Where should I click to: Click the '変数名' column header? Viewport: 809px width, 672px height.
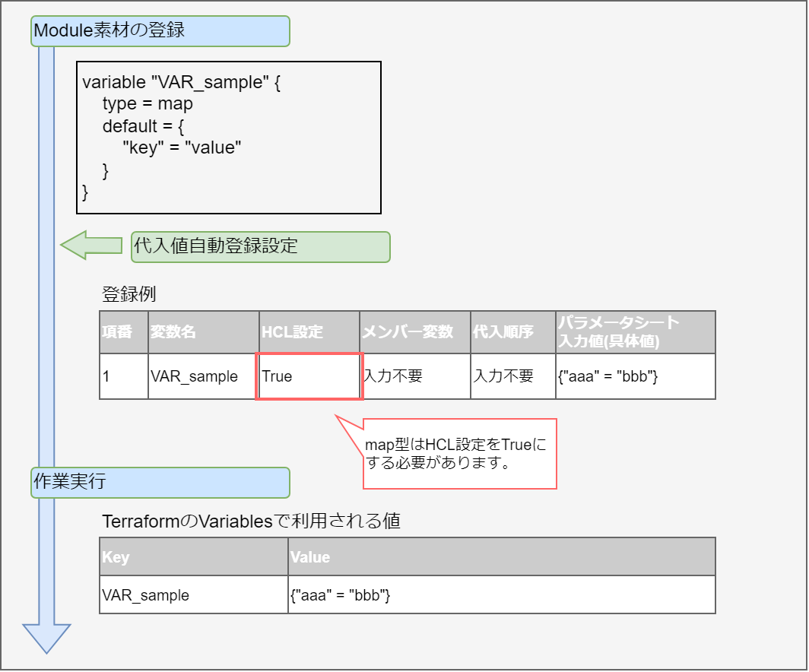[x=203, y=332]
